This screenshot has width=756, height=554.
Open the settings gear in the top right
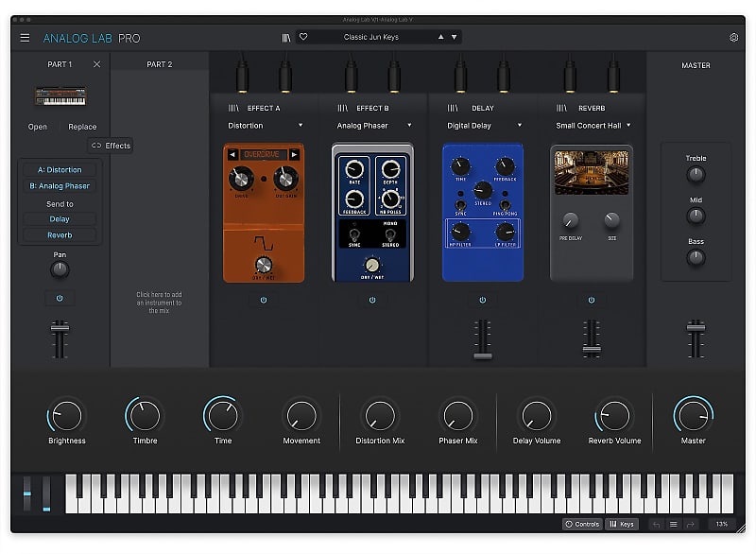point(734,36)
